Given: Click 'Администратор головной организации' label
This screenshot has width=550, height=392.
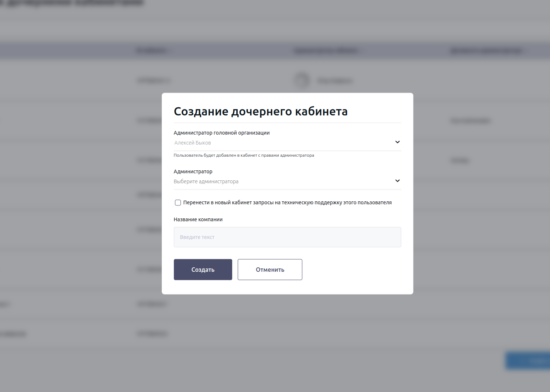Looking at the screenshot, I should (221, 133).
